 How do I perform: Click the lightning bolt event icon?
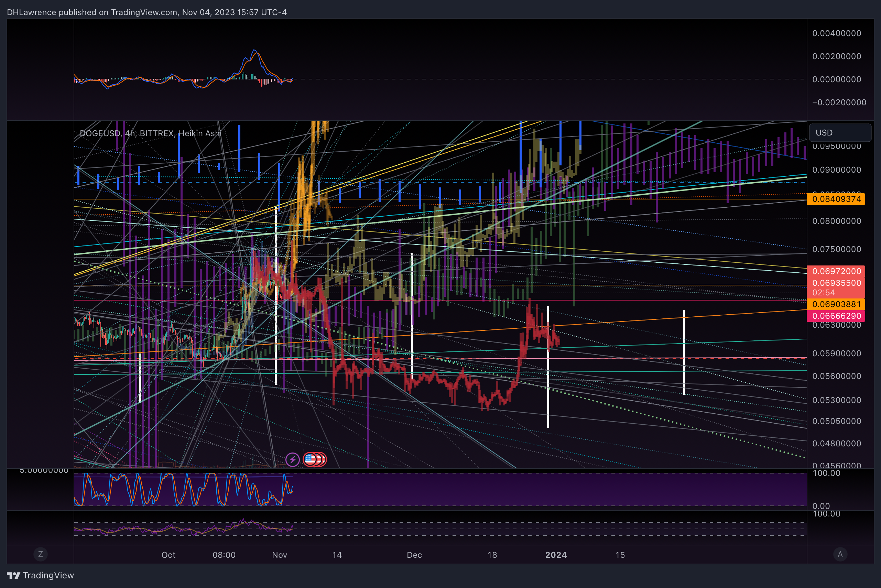pyautogui.click(x=292, y=459)
